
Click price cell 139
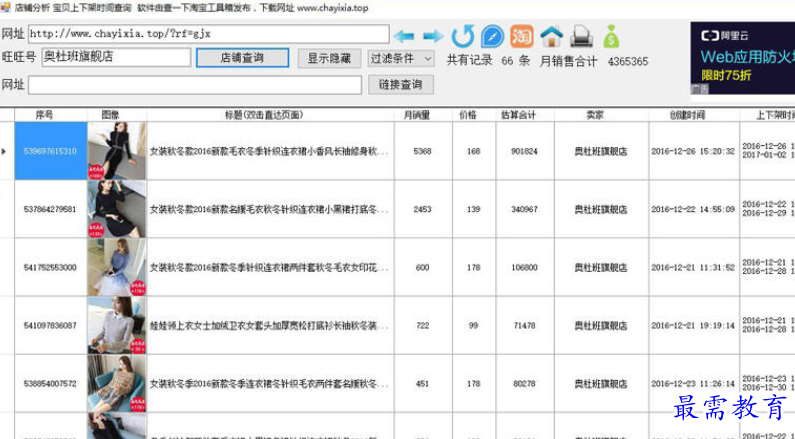[x=474, y=209]
